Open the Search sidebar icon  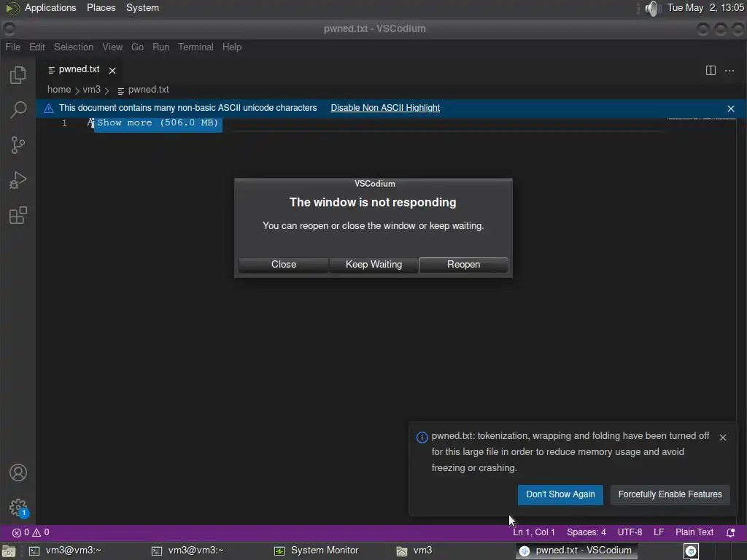pyautogui.click(x=18, y=109)
